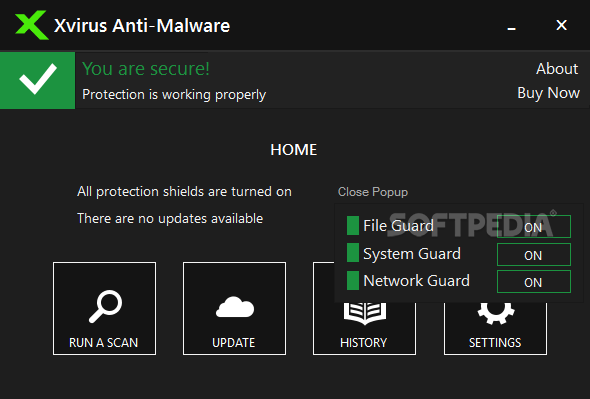The width and height of the screenshot is (590, 399).
Task: Open the About page
Action: point(557,69)
